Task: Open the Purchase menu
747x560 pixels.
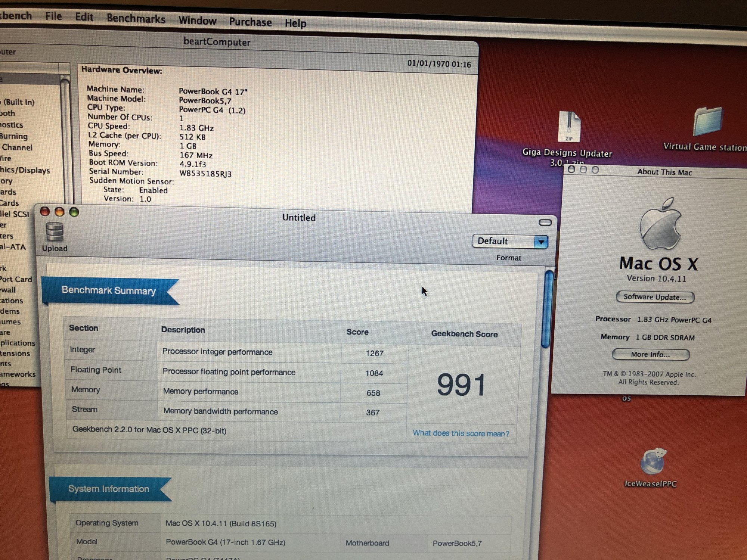Action: pyautogui.click(x=250, y=22)
